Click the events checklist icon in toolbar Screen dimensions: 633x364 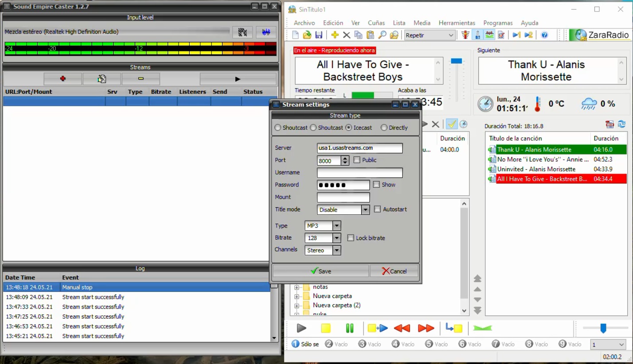click(x=501, y=35)
